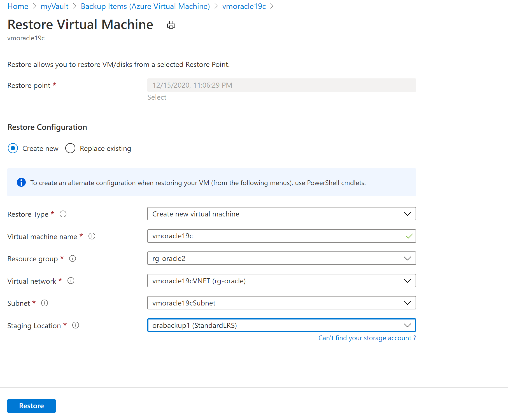Click the Staging Location info icon
Screen dimensions: 508x420
[76, 325]
